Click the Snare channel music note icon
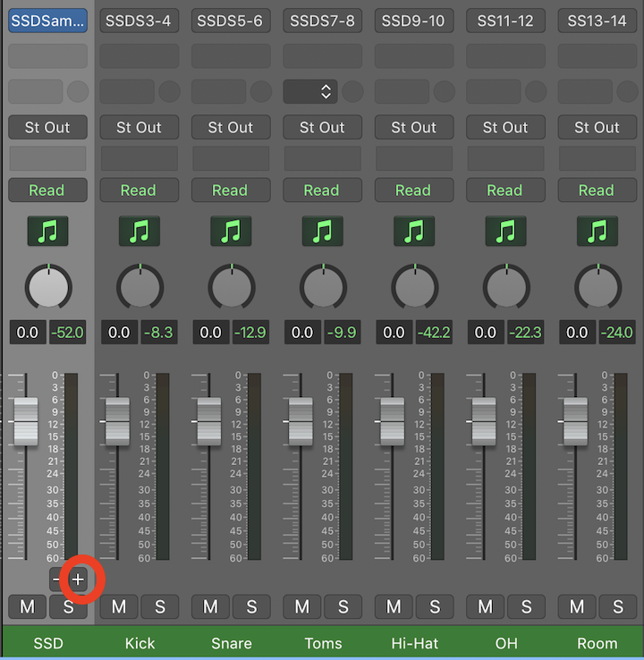This screenshot has height=660, width=644. tap(231, 231)
